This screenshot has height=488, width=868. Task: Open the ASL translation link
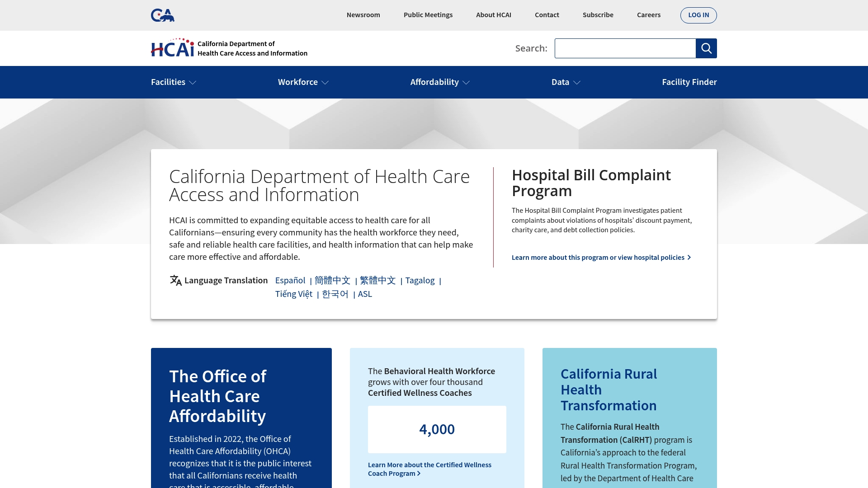pos(365,294)
